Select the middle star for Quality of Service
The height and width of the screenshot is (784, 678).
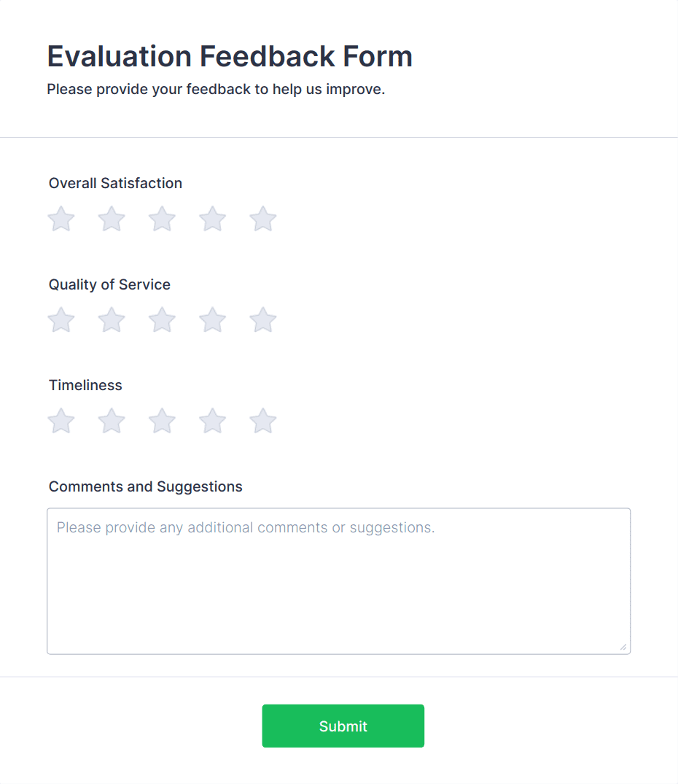pyautogui.click(x=162, y=319)
